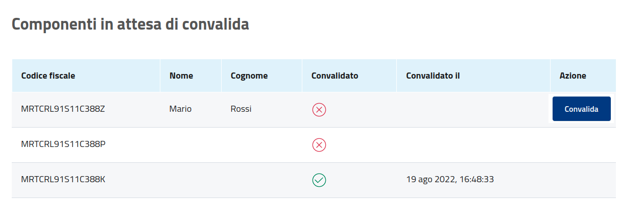This screenshot has height=221, width=644.
Task: Click the Cognome column header
Action: [x=249, y=76]
